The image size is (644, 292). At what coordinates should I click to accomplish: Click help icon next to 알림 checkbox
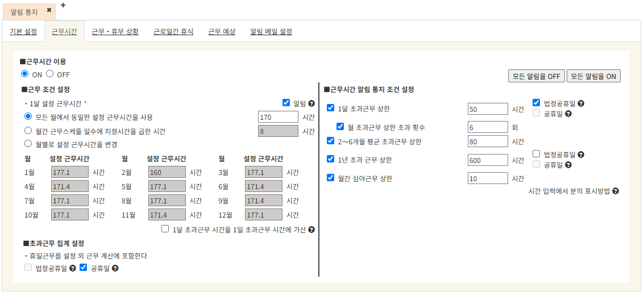coord(311,103)
